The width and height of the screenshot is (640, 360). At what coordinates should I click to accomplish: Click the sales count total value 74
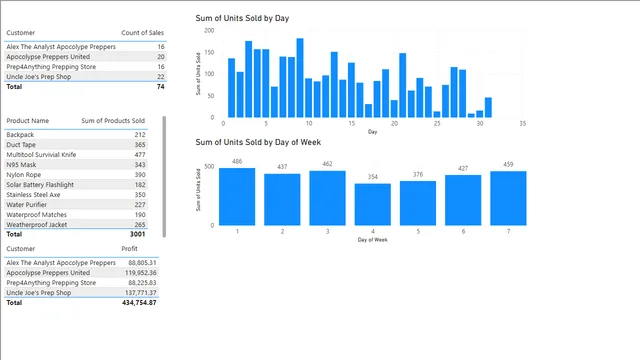click(x=160, y=87)
